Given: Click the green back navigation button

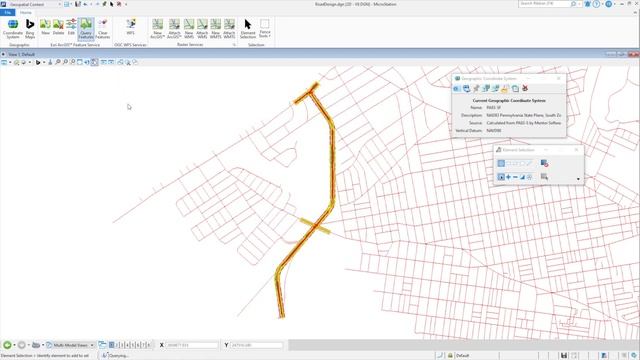Looking at the screenshot, I should pyautogui.click(x=7, y=345).
